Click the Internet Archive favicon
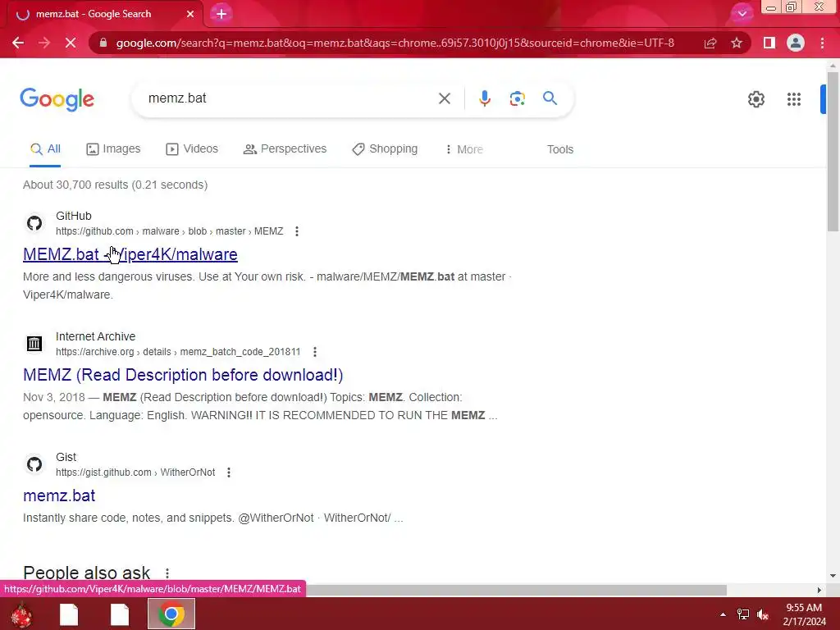Viewport: 840px width, 630px height. click(34, 344)
